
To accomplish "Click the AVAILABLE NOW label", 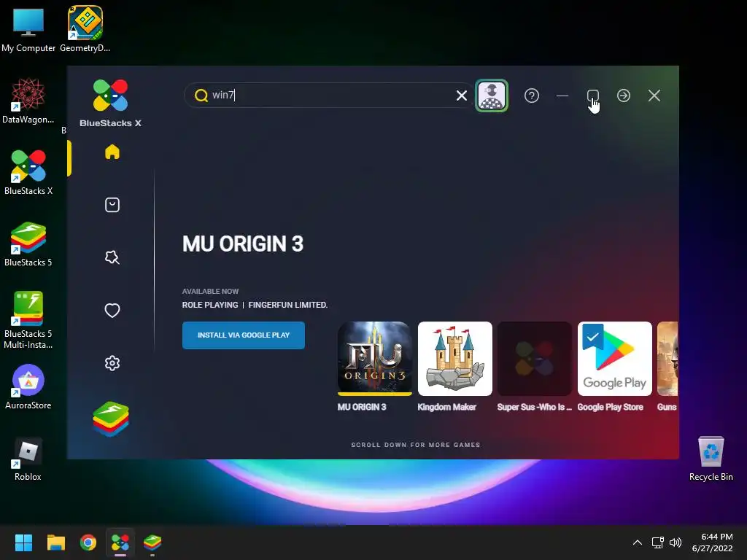I will point(210,291).
